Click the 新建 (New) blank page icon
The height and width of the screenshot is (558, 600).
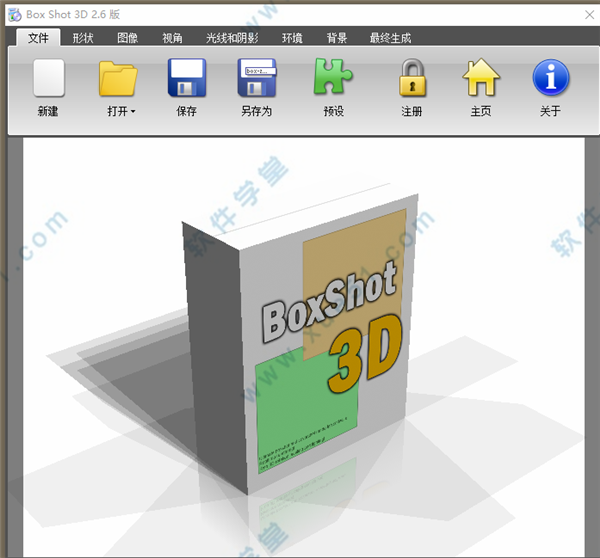[48, 78]
